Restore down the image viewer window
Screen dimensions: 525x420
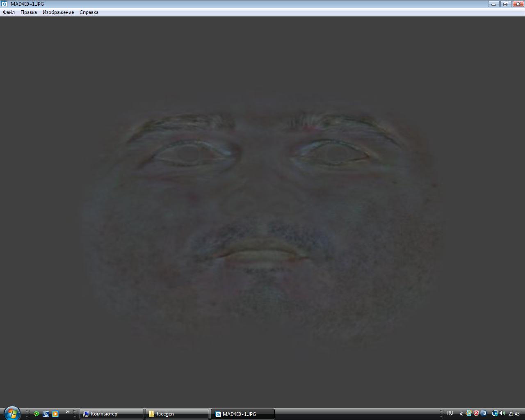click(505, 4)
